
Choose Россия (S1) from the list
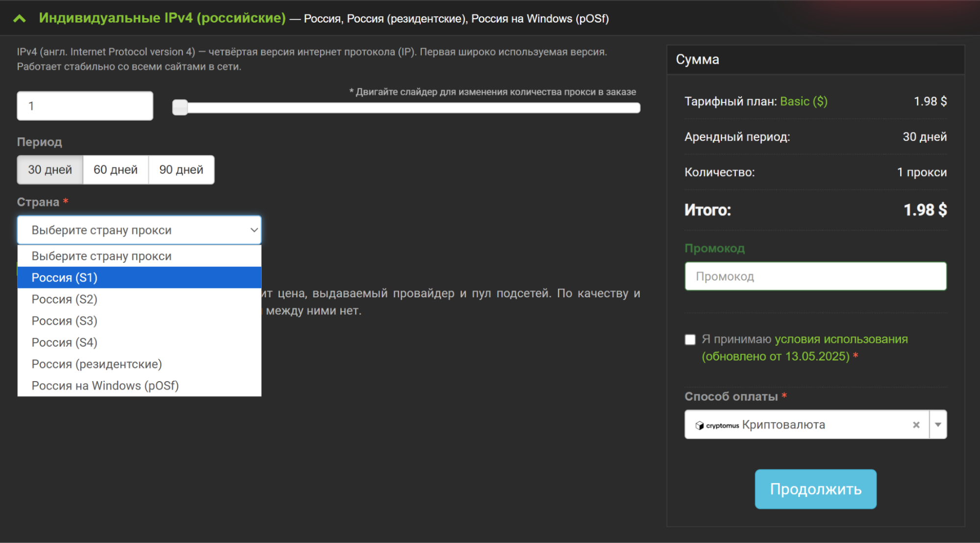coord(65,278)
